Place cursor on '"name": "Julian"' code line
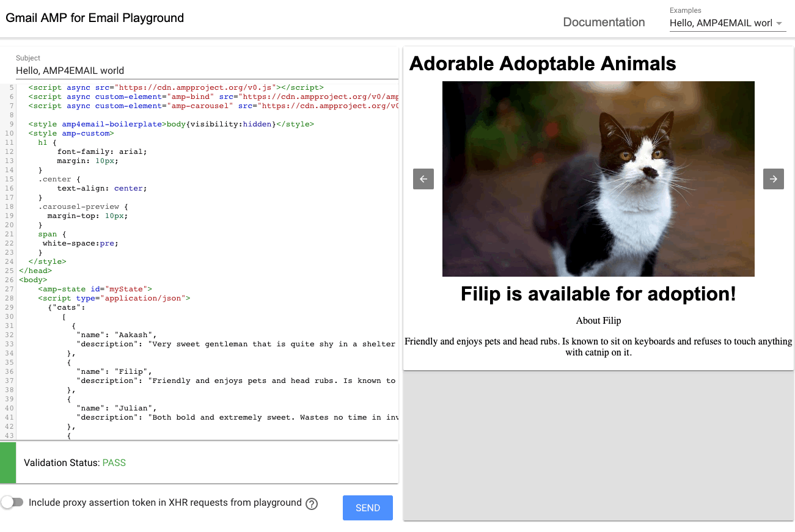 click(117, 408)
